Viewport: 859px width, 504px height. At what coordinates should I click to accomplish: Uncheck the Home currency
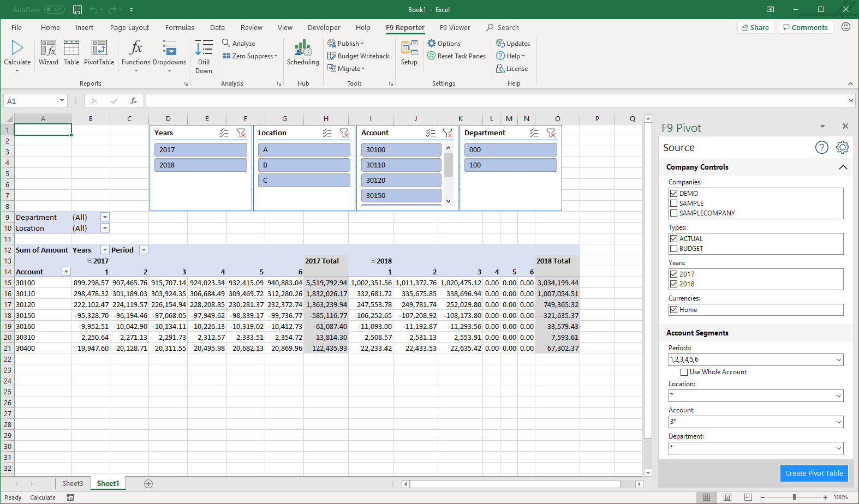point(673,310)
